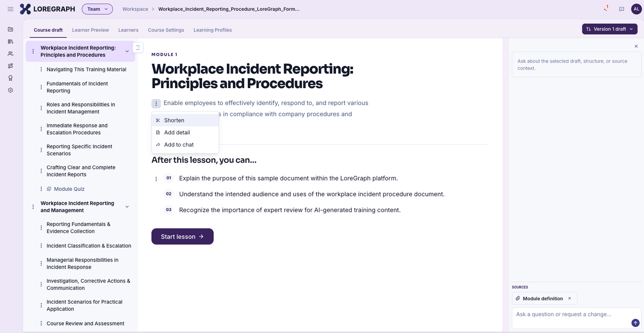Remove the Module definition source chip

(569, 298)
